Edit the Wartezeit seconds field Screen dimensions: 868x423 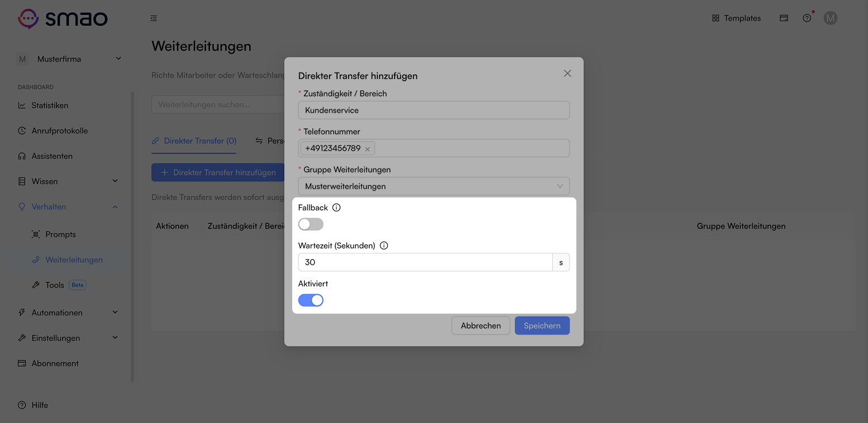click(x=425, y=262)
